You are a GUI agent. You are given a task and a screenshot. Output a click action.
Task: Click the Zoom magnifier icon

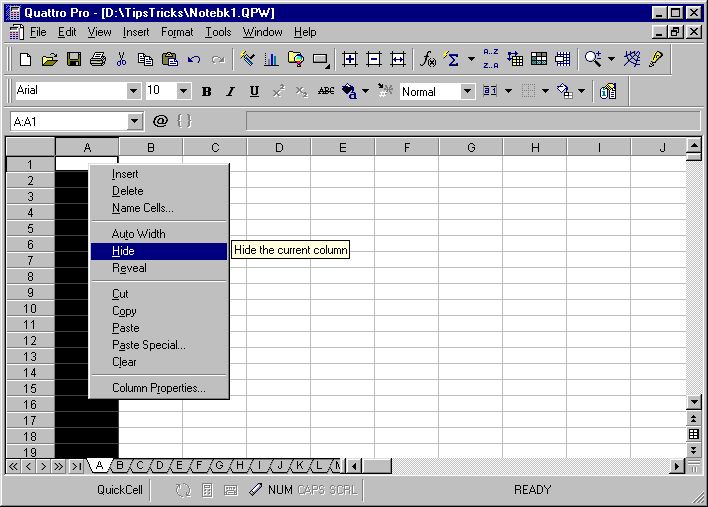(593, 59)
